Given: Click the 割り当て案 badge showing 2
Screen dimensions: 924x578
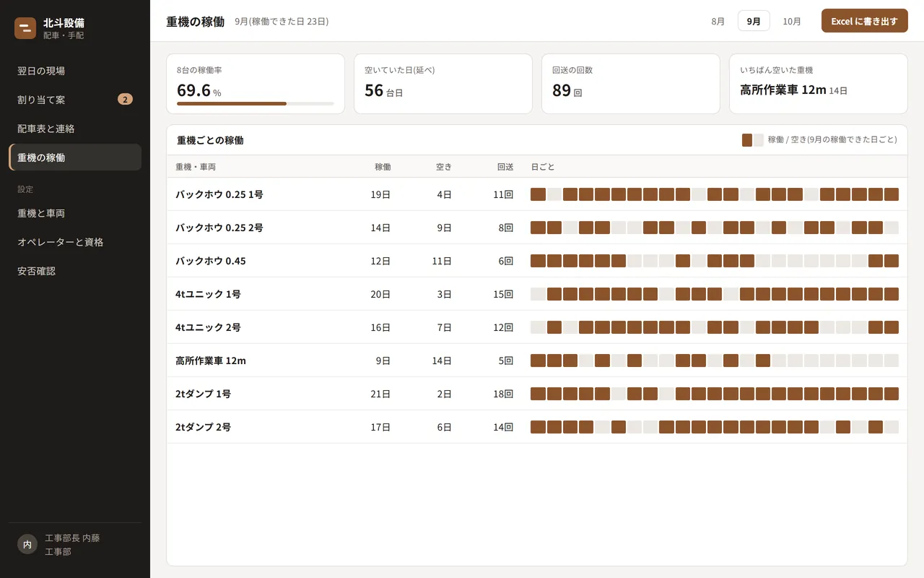Looking at the screenshot, I should tap(125, 100).
